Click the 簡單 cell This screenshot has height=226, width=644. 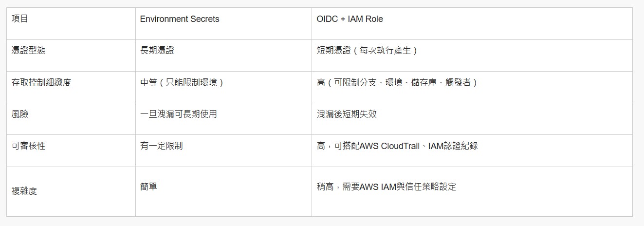pyautogui.click(x=223, y=191)
